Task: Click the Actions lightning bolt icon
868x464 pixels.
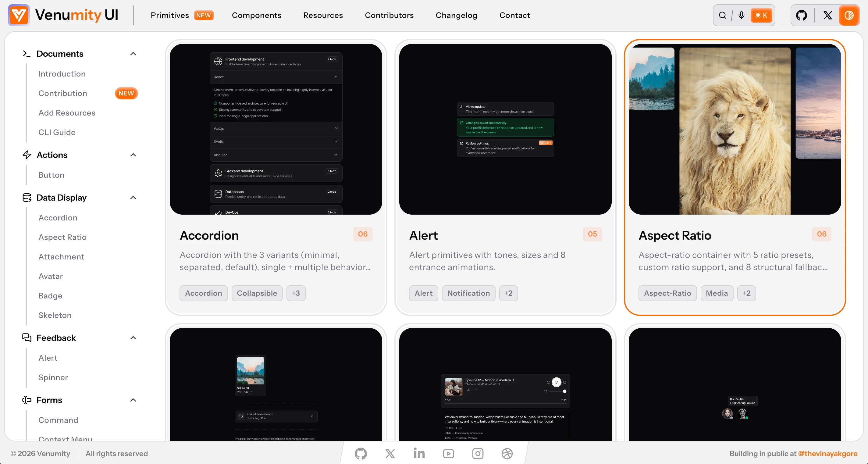Action: pyautogui.click(x=27, y=155)
